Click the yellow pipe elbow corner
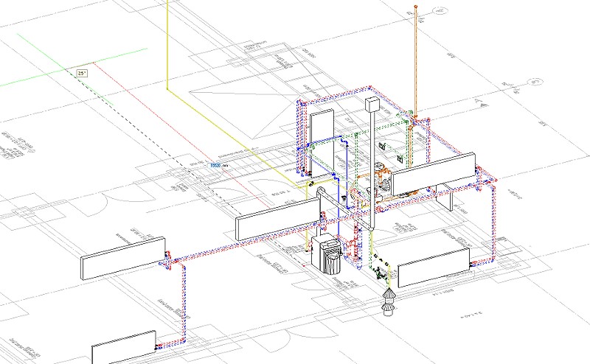Image resolution: width=590 pixels, height=364 pixels. click(167, 91)
